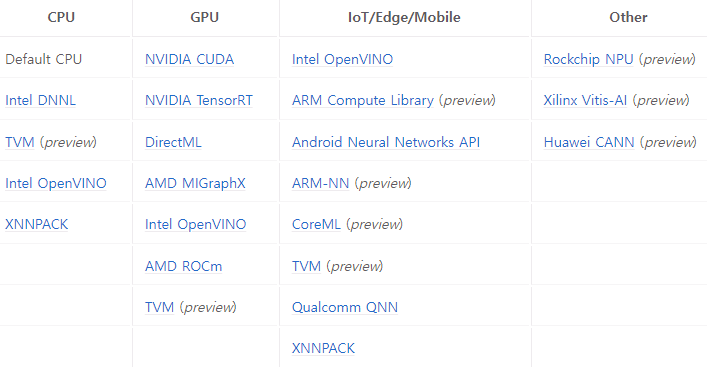Open the NVIDIA CUDA link
Image resolution: width=707 pixels, height=367 pixels.
click(x=189, y=59)
